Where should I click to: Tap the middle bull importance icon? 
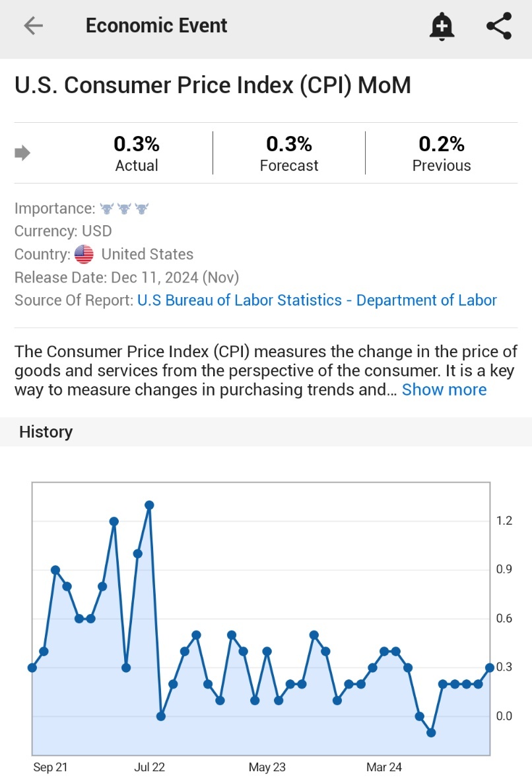(x=124, y=209)
